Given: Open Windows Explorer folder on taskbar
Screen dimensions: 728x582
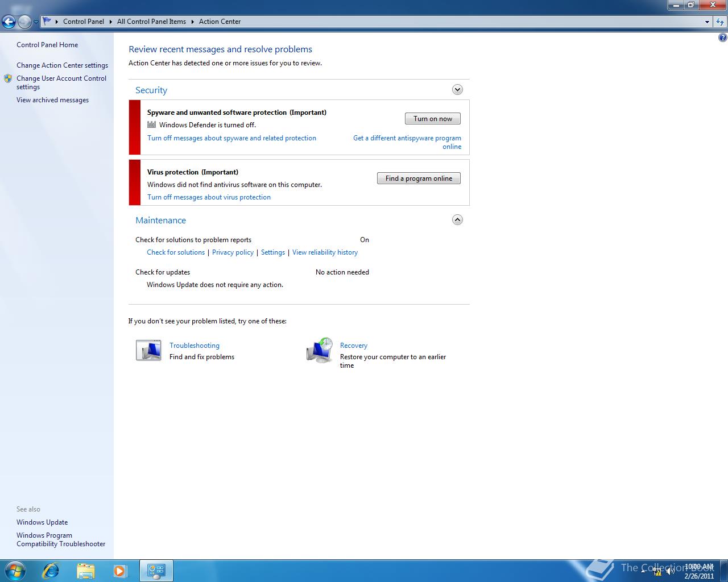Looking at the screenshot, I should point(85,571).
